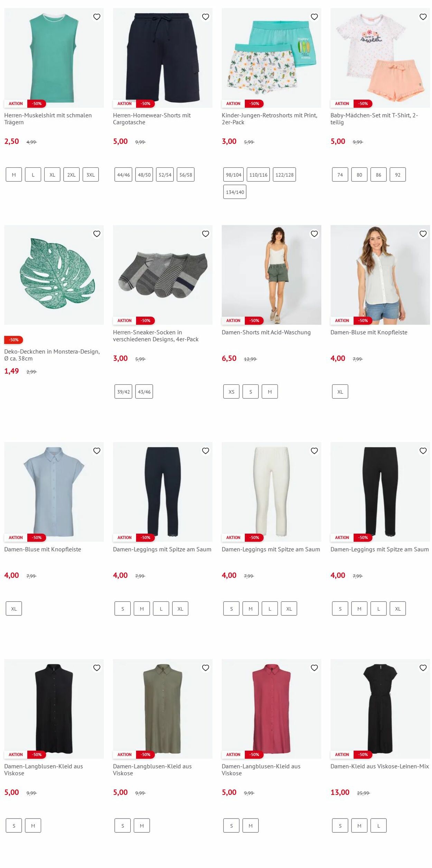Add Herren-Homewear-Shorts to wishlist via heart
This screenshot has width=432, height=868.
(x=206, y=17)
